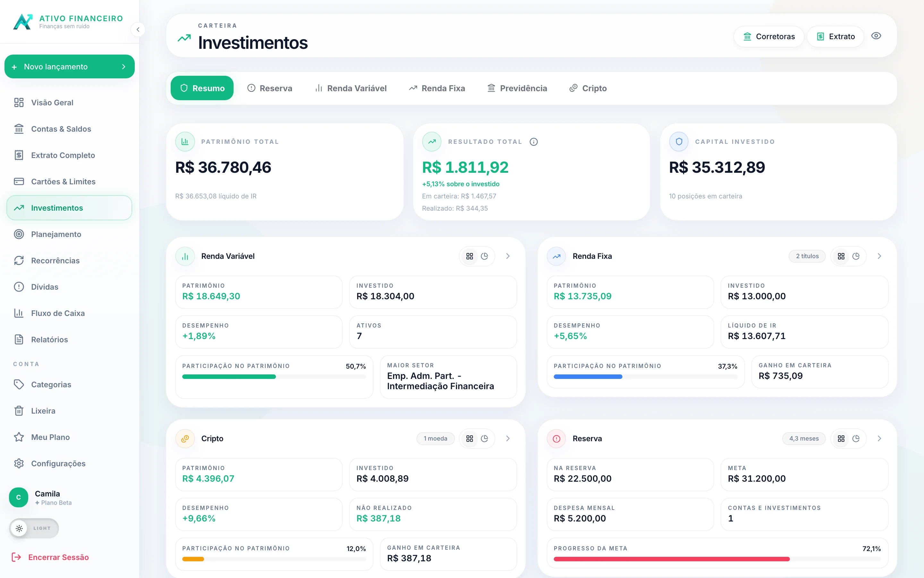The width and height of the screenshot is (924, 578).
Task: Select grid view in Renda Variável card
Action: click(470, 256)
